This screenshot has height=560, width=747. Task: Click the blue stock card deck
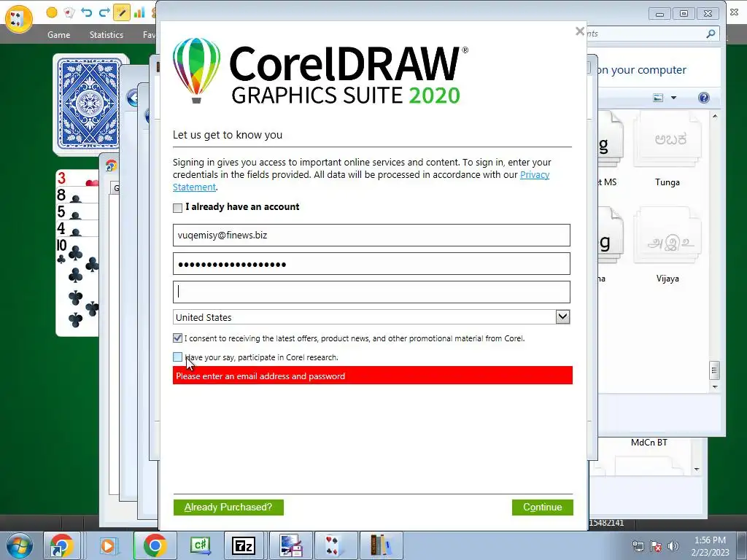89,104
